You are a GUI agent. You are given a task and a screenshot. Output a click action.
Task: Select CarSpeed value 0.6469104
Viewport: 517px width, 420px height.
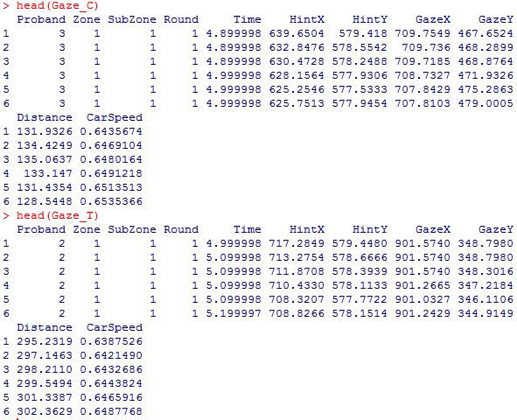tap(111, 145)
